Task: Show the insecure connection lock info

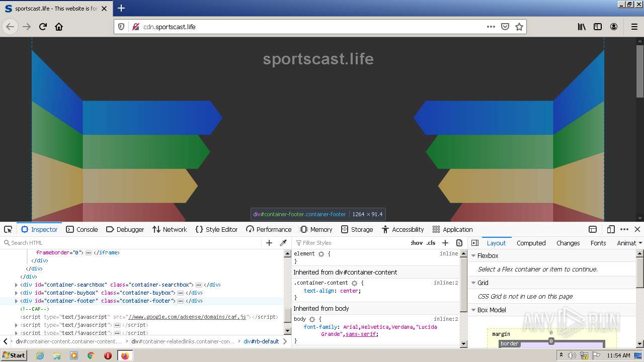Action: [135, 27]
